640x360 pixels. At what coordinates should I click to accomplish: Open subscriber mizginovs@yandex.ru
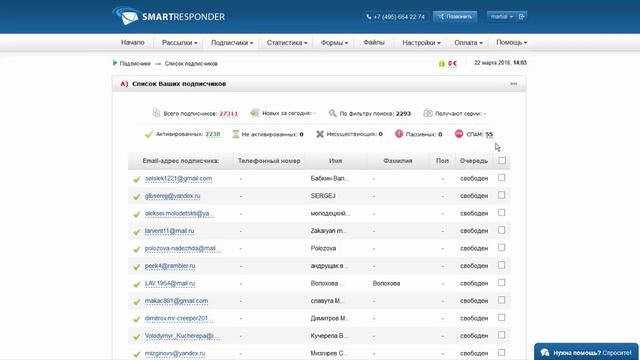point(175,353)
